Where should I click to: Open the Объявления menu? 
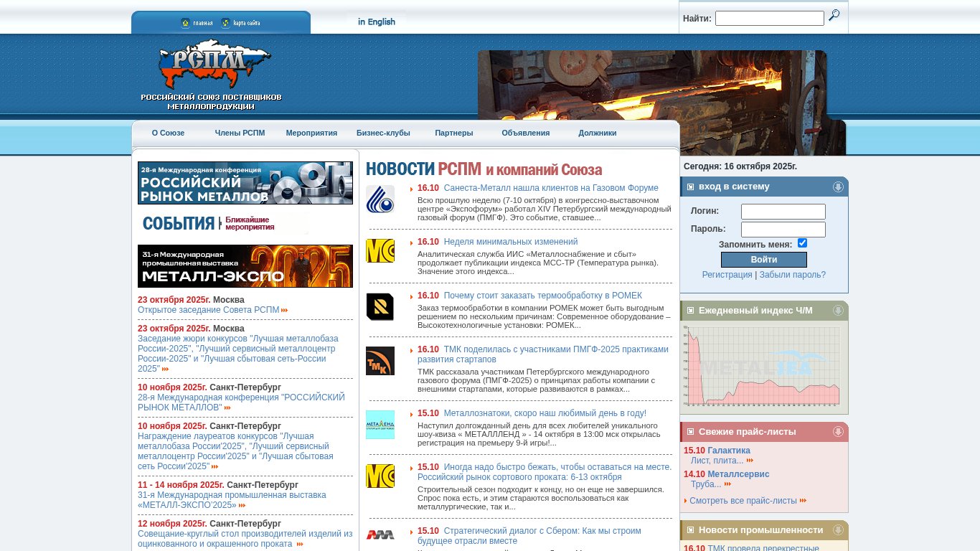click(x=526, y=133)
